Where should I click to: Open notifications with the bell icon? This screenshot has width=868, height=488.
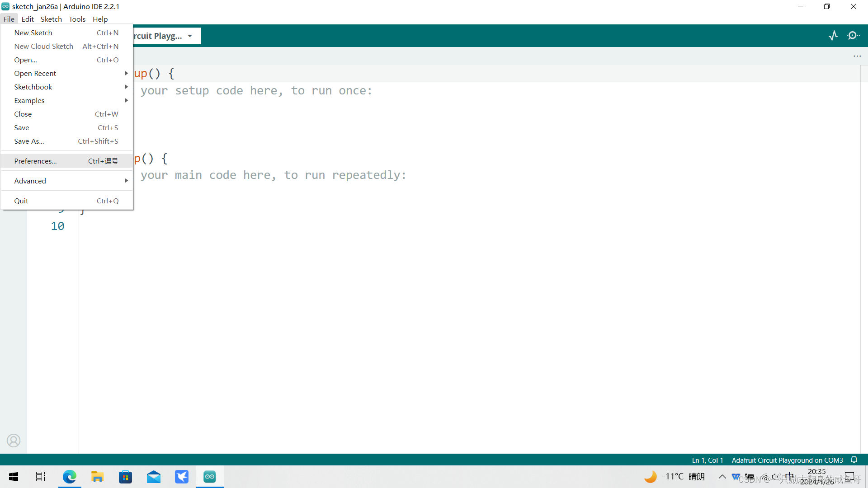pyautogui.click(x=854, y=460)
